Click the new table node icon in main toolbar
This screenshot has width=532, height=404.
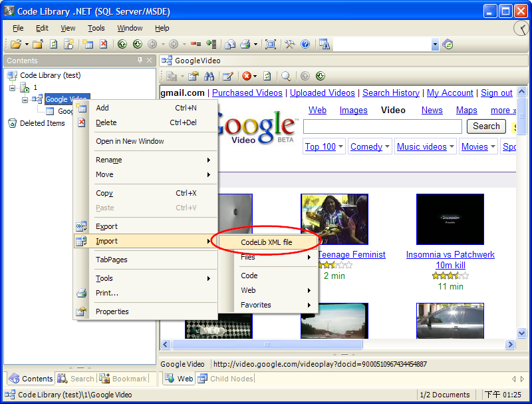coord(88,44)
